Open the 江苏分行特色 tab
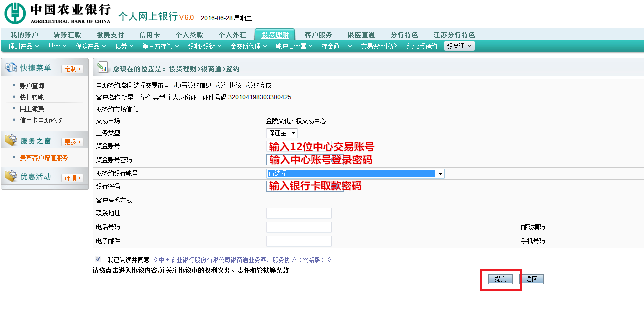 click(x=454, y=35)
